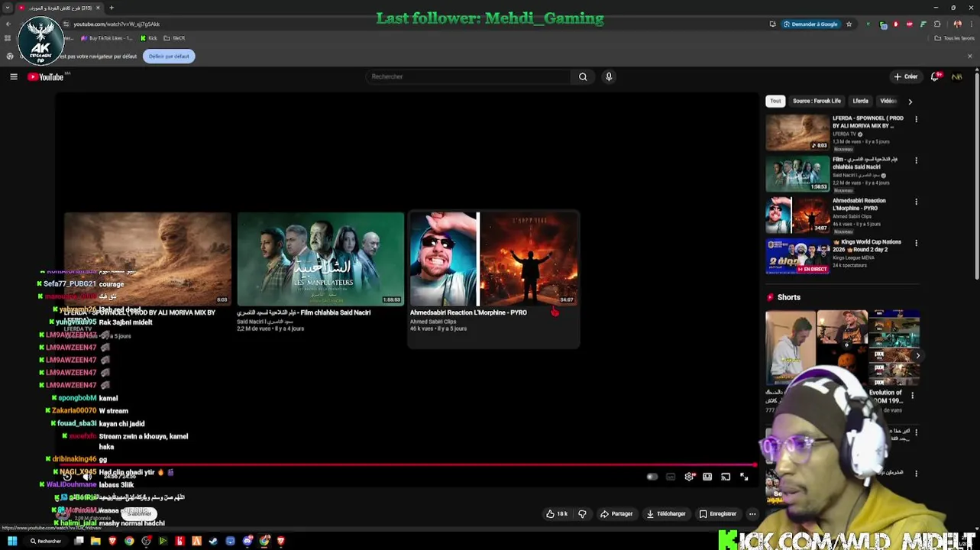Toggle subtitles in the player

(x=671, y=477)
